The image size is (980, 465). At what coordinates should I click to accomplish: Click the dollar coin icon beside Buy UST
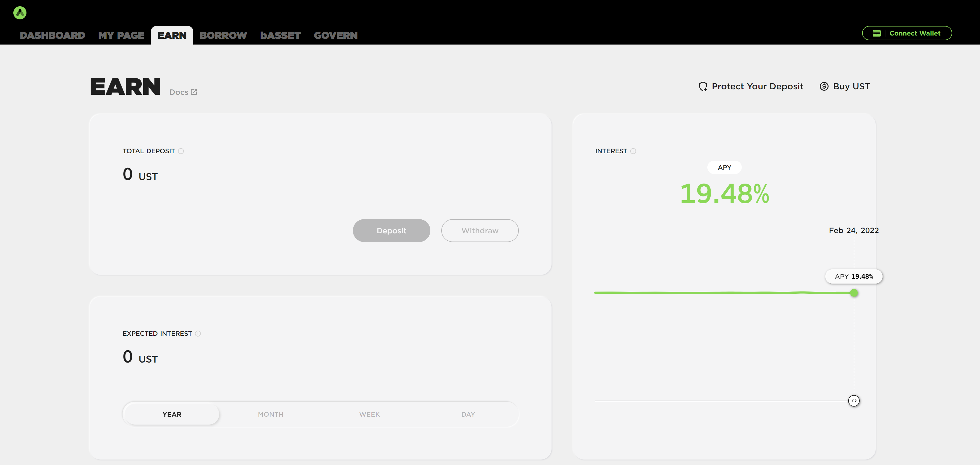[824, 86]
